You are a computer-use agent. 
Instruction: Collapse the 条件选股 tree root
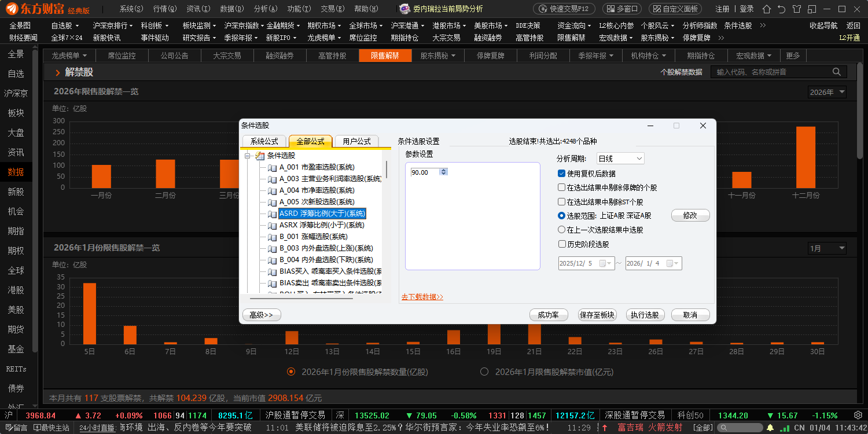pyautogui.click(x=247, y=156)
